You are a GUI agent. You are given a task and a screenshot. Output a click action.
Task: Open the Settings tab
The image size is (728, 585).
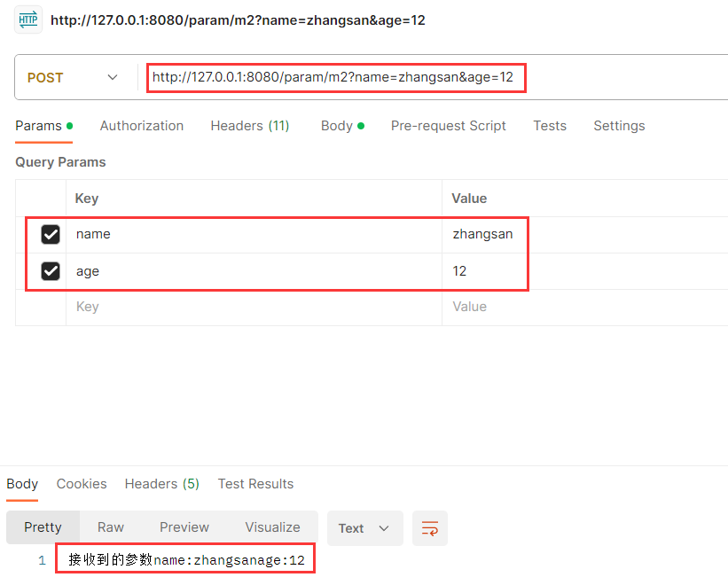619,126
